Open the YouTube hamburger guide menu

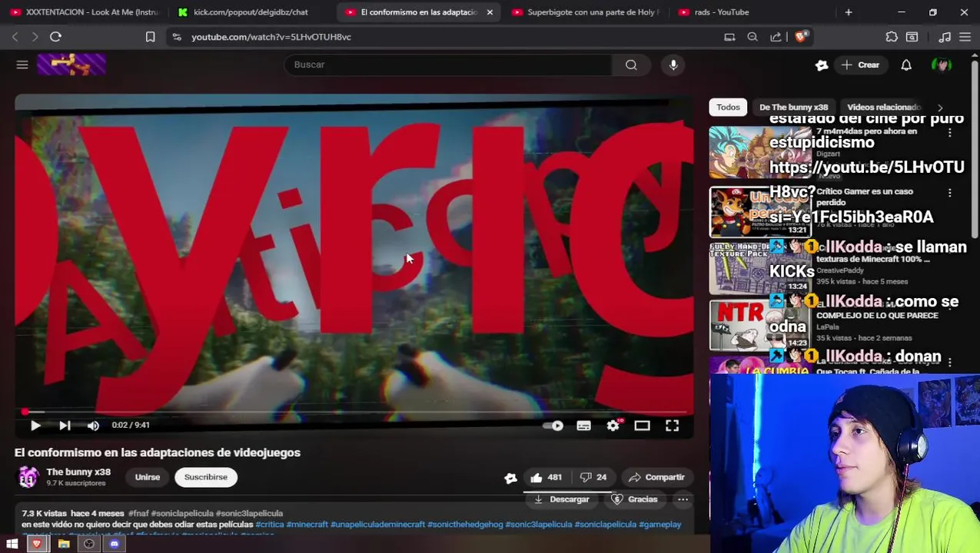point(22,65)
